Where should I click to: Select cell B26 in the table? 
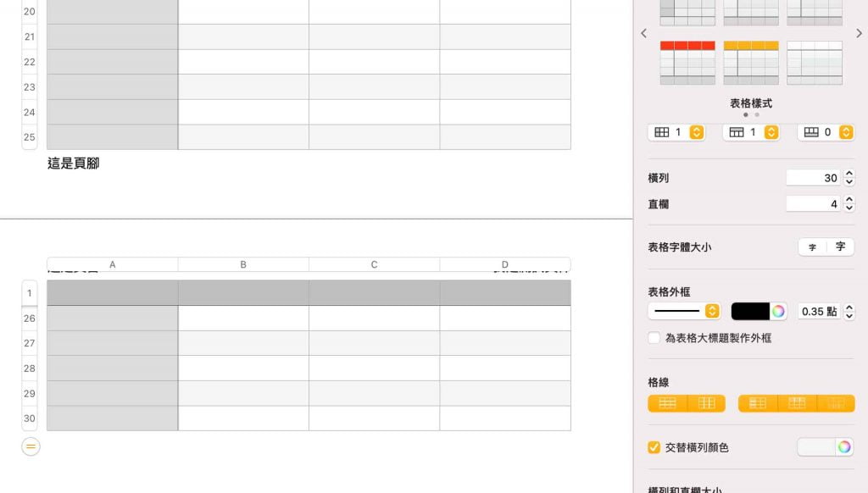point(243,319)
